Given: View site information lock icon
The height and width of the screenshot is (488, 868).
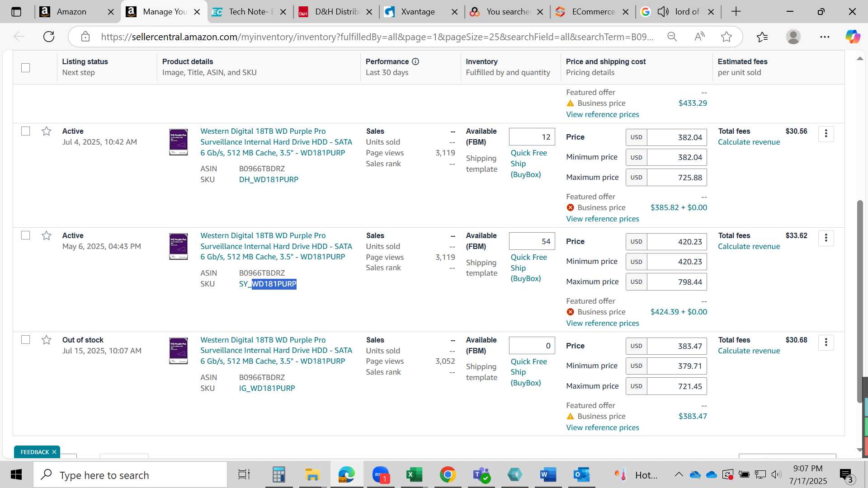Looking at the screenshot, I should (x=85, y=37).
